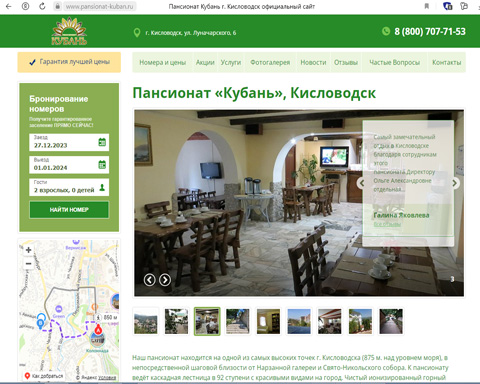480x384 pixels.
Task: Click the Заезд date field 27.12.2023
Action: click(69, 142)
